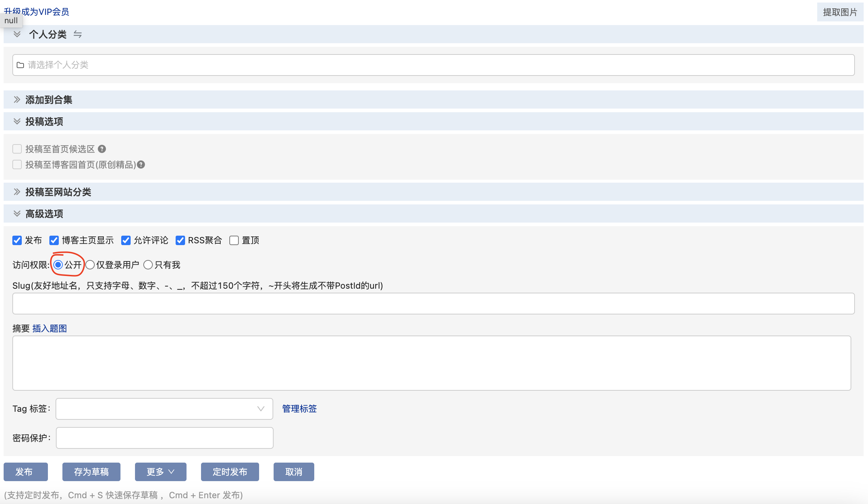Click the swap icon beside 个人分类

78,34
